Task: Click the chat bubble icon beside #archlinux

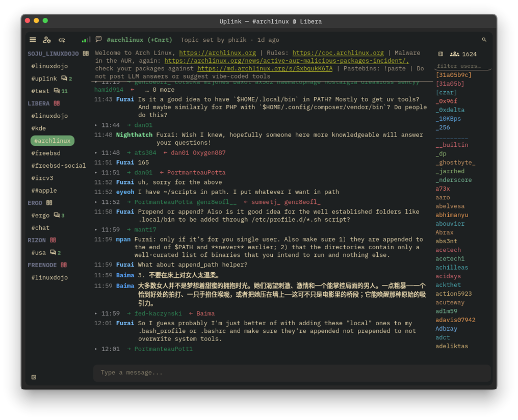Action: click(x=98, y=39)
